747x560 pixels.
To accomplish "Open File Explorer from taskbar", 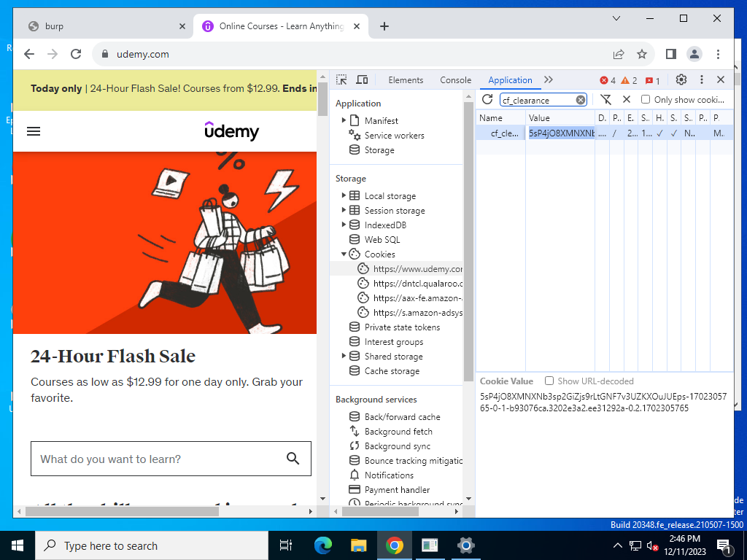I will point(359,545).
